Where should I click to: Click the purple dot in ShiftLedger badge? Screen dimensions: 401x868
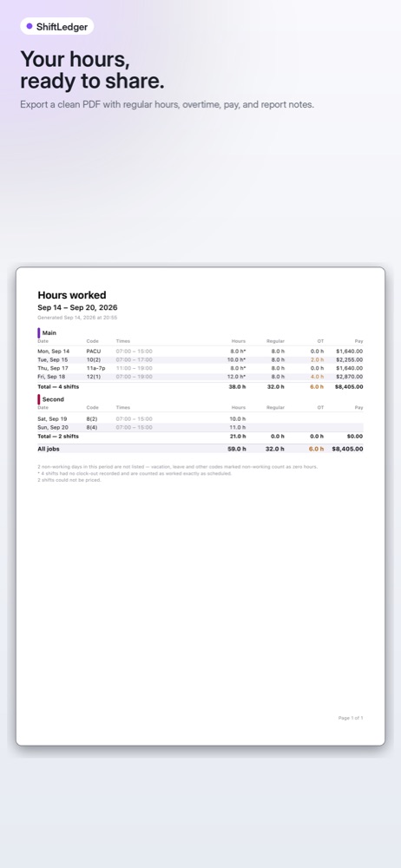(30, 26)
